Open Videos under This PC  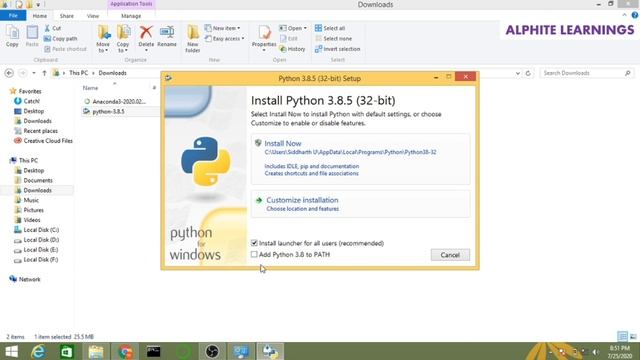pos(32,220)
